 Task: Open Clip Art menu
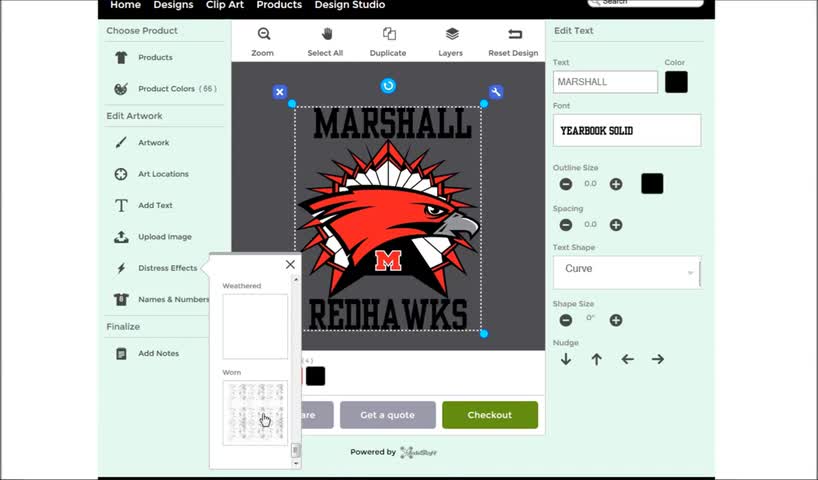pyautogui.click(x=225, y=5)
